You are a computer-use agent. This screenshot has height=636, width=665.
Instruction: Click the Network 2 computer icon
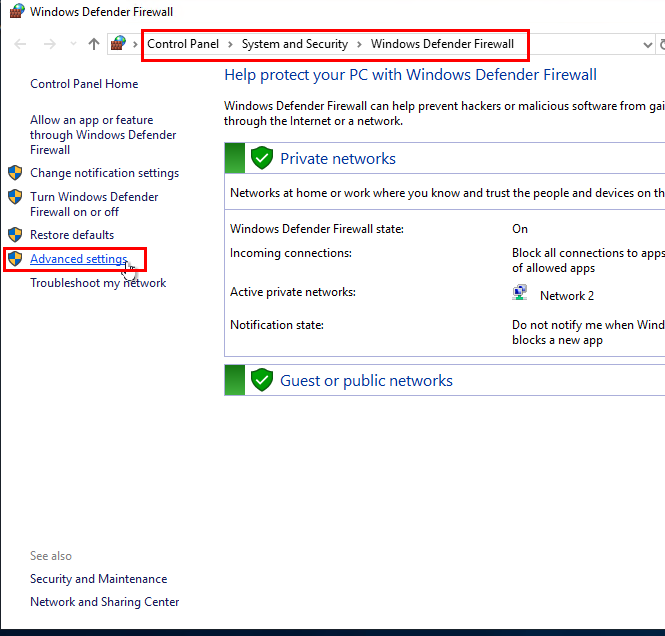tap(520, 293)
